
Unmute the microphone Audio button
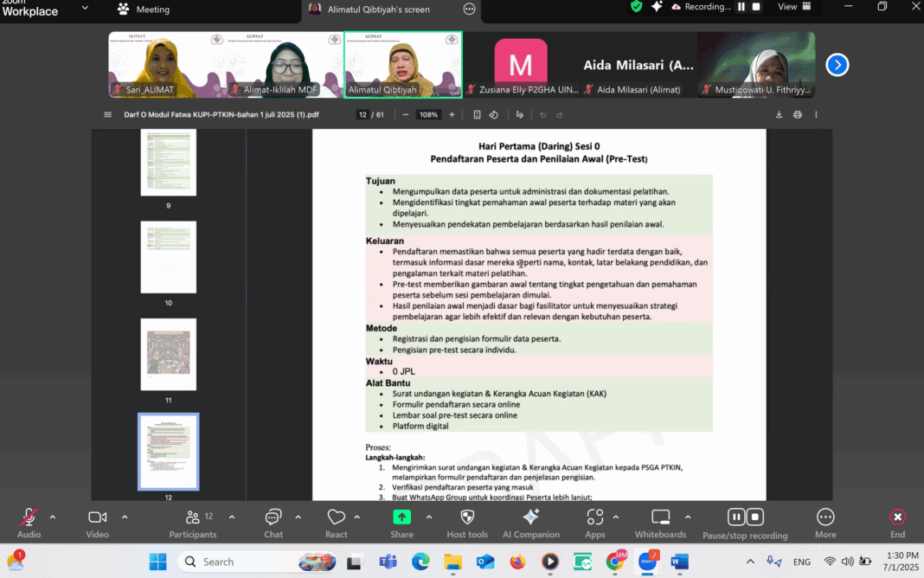tap(29, 517)
